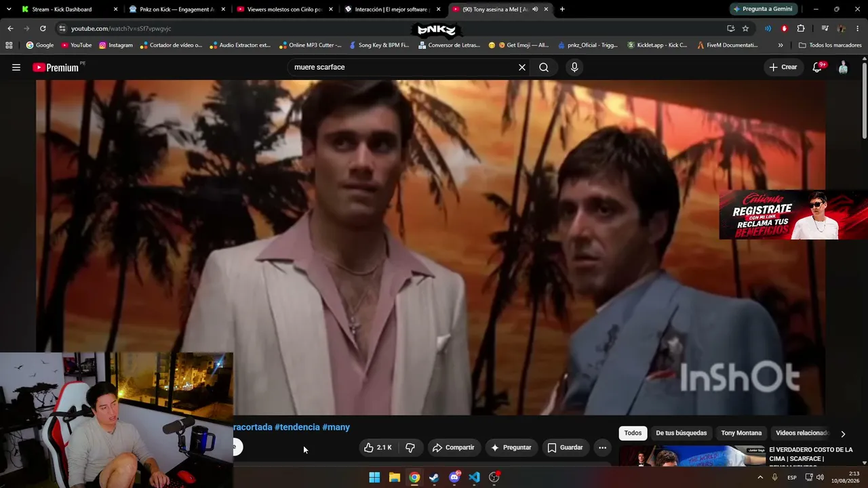Dislike the video with thumbs down

410,447
